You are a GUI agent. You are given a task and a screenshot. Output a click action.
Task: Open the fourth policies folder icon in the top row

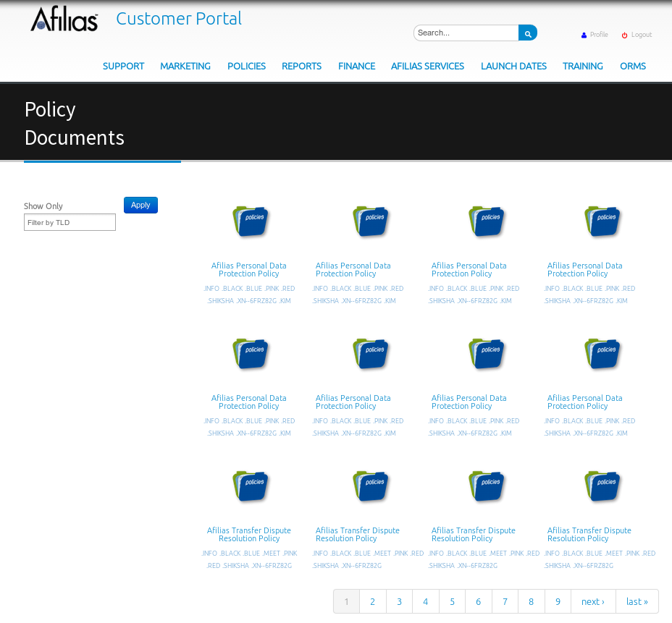tap(602, 221)
